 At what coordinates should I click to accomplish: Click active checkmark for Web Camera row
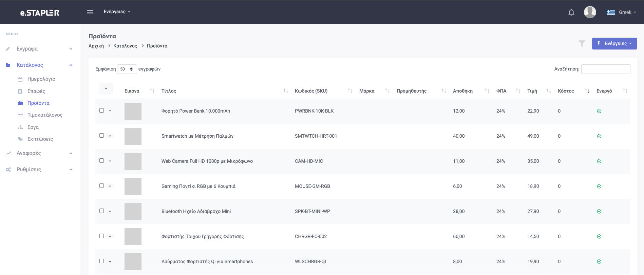click(x=599, y=161)
